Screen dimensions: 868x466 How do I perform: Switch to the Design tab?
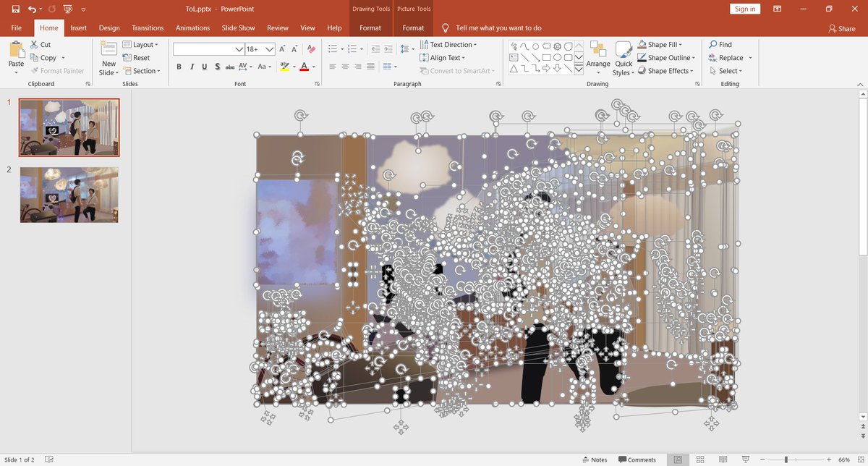109,28
